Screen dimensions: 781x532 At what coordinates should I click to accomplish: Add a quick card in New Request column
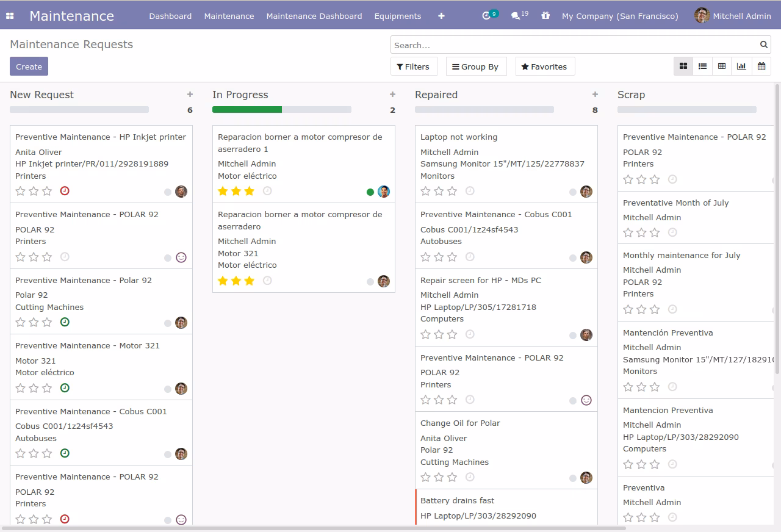[190, 95]
